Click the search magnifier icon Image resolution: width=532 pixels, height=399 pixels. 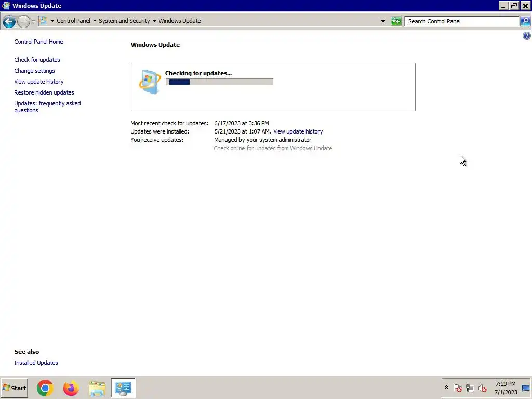[525, 21]
